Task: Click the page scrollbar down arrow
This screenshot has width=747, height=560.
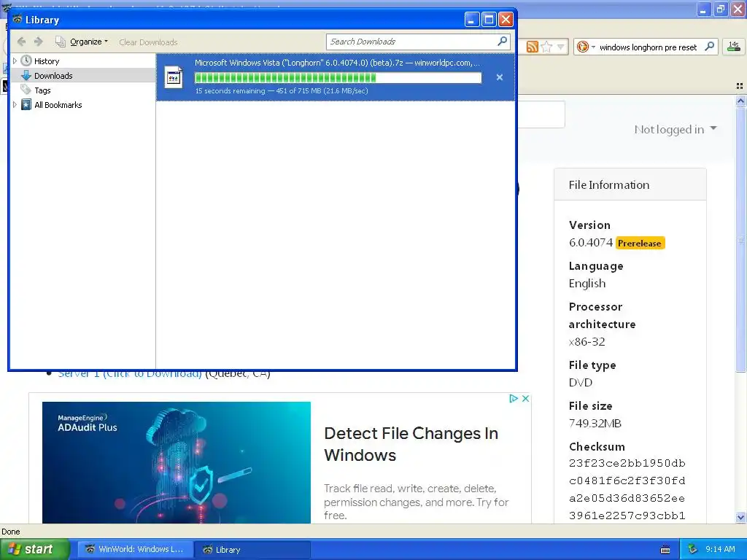Action: (x=740, y=517)
